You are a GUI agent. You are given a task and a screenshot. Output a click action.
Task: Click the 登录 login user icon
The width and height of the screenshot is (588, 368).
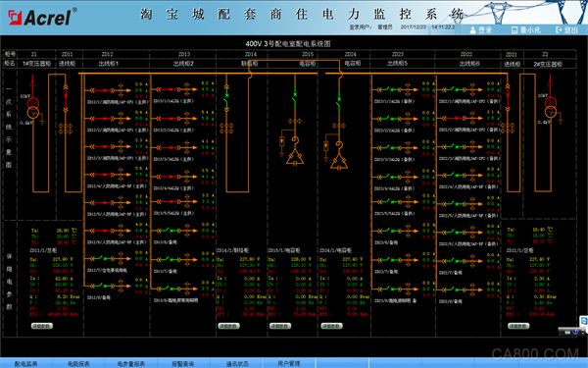pyautogui.click(x=473, y=30)
